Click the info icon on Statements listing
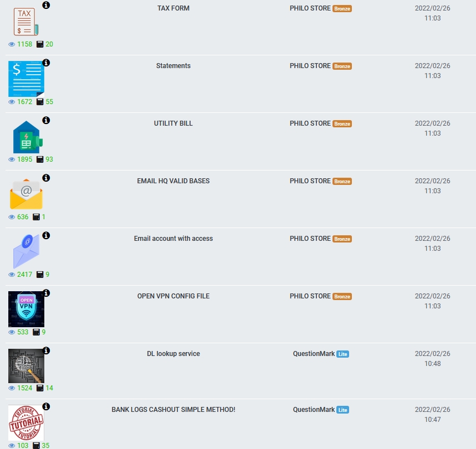 [x=46, y=63]
